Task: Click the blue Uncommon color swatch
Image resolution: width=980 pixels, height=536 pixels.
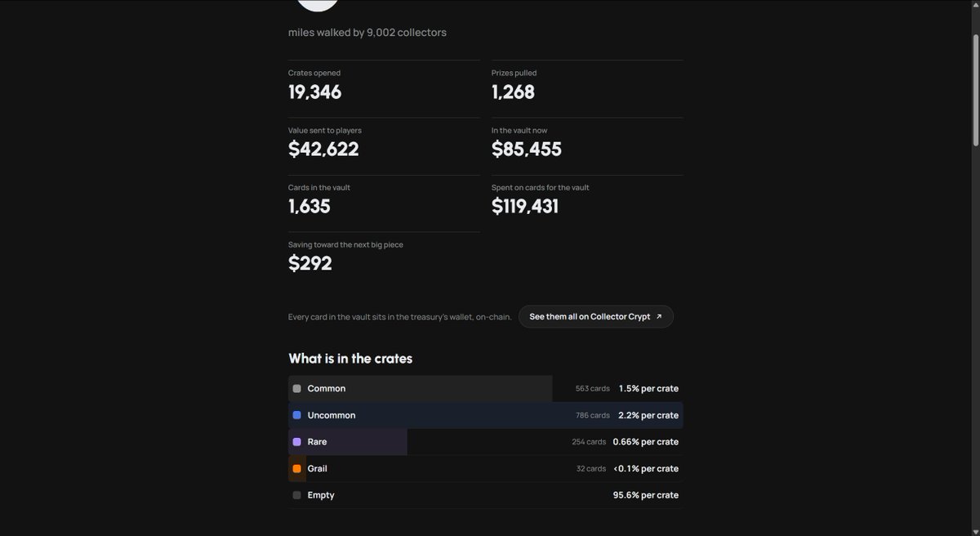Action: coord(297,415)
